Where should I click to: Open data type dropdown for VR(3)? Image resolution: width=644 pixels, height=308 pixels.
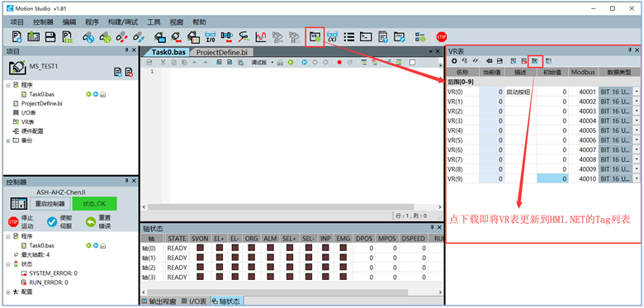637,121
